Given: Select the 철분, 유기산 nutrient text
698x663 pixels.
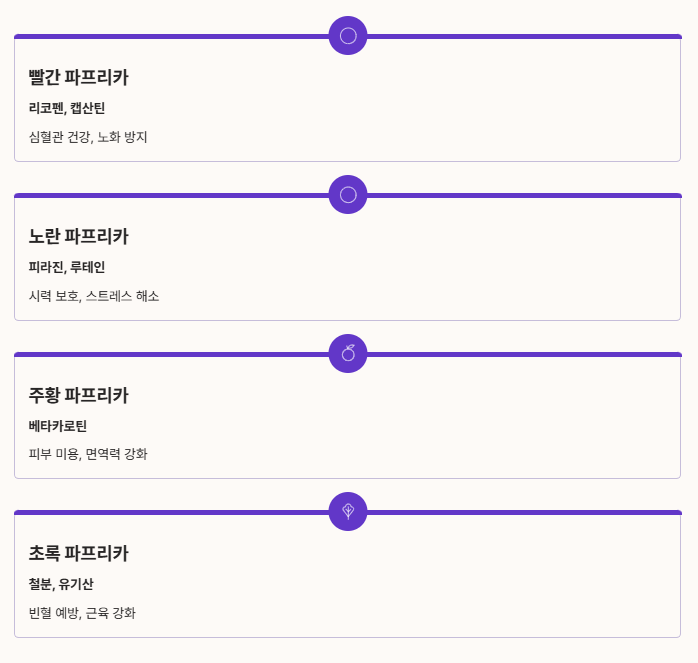Looking at the screenshot, I should point(61,584).
